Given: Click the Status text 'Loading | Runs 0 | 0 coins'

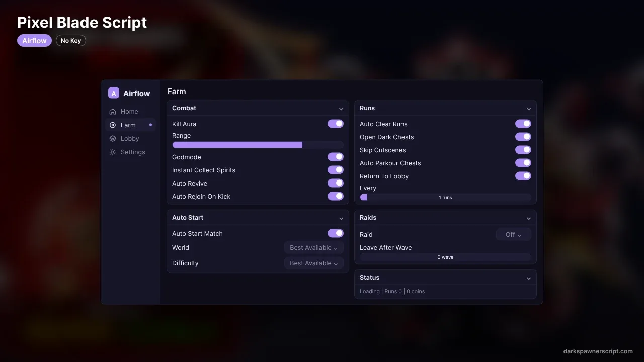Looking at the screenshot, I should pos(392,291).
